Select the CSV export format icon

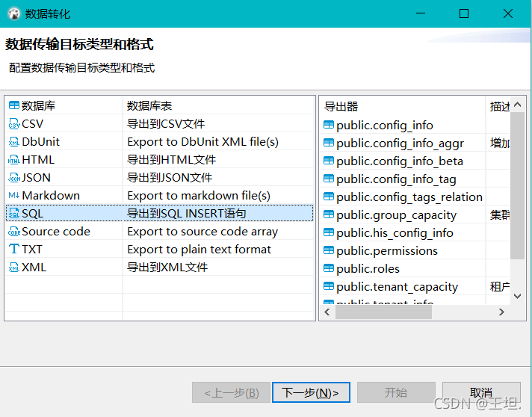point(14,124)
